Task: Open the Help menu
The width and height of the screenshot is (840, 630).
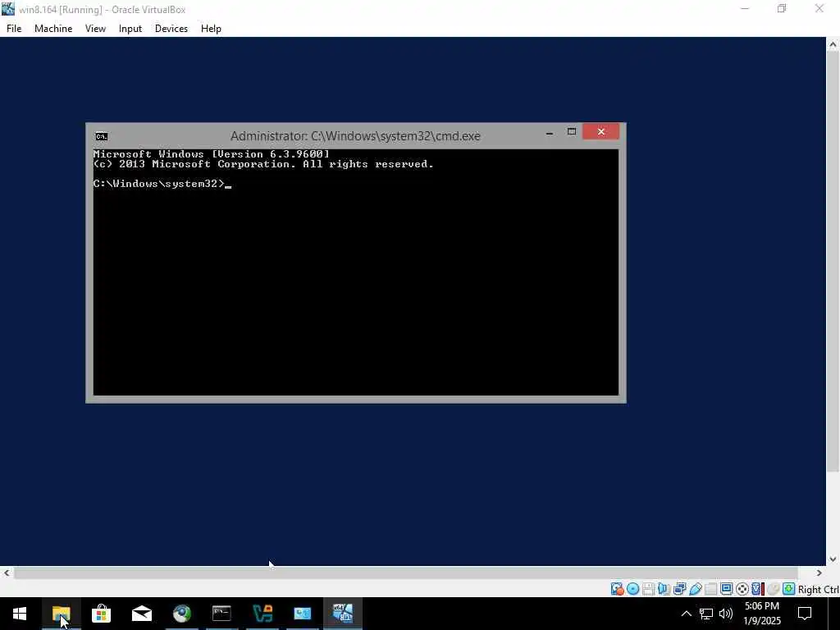Action: 211,29
